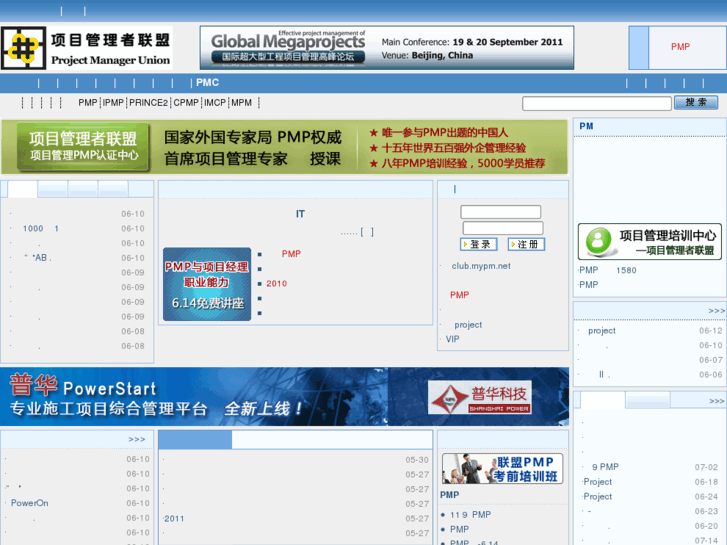Click the Project Manager Union logo
This screenshot has height=545, width=727.
pyautogui.click(x=87, y=48)
